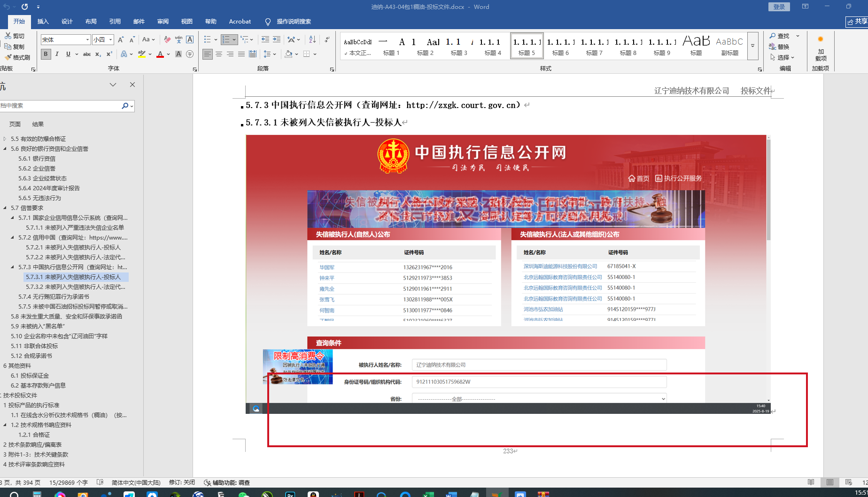Apply the text effects outlined A icon
This screenshot has height=497, width=868.
tap(124, 54)
